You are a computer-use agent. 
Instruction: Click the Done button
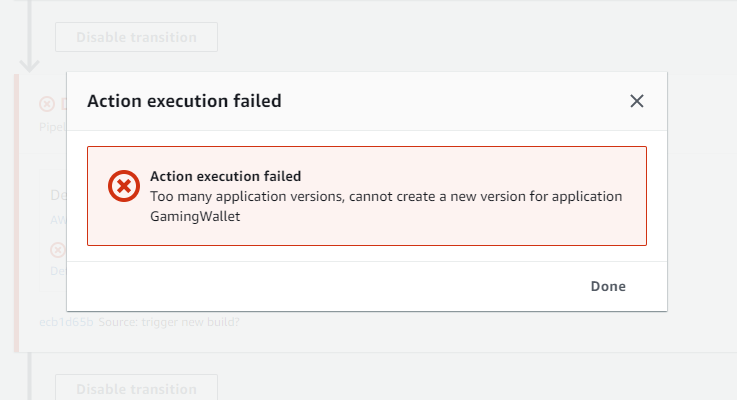coord(608,286)
